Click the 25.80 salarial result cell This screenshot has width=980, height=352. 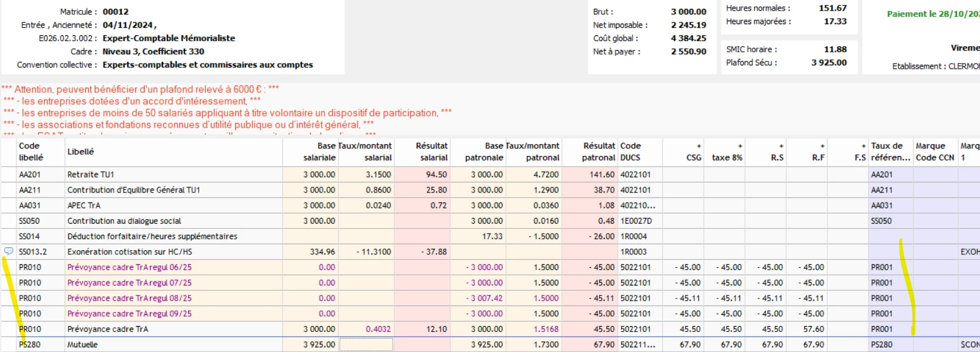coord(436,190)
